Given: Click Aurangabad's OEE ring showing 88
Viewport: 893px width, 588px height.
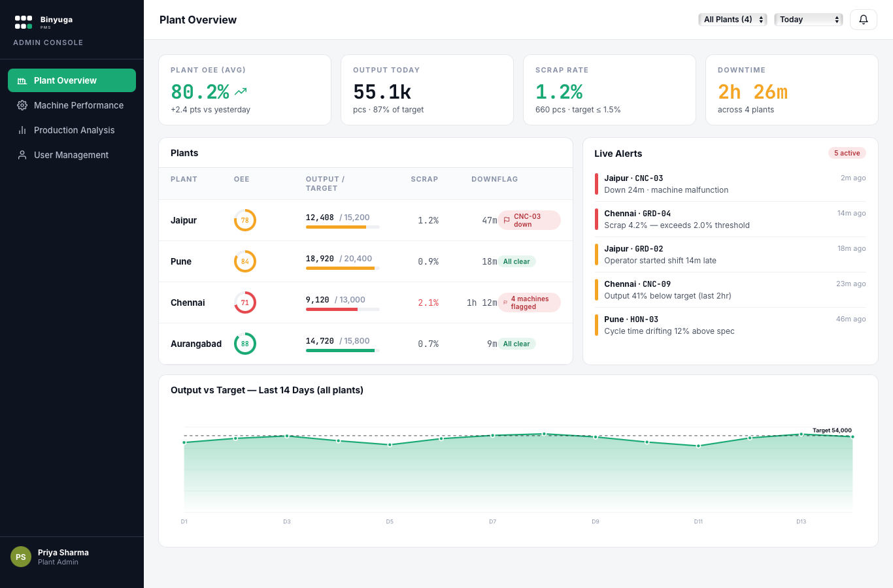Looking at the screenshot, I should click(x=245, y=344).
